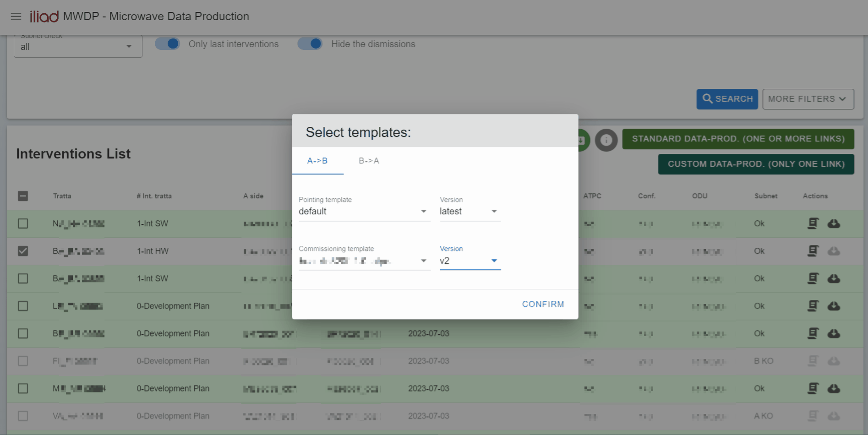The width and height of the screenshot is (868, 435).
Task: Click 1-Int HW cell
Action: click(x=153, y=251)
